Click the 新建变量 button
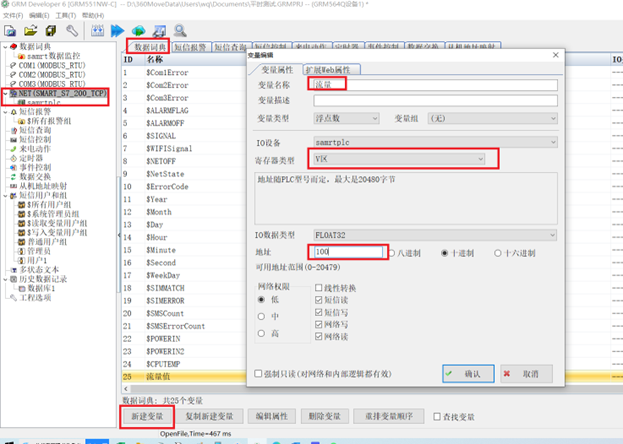The image size is (623, 444). [x=147, y=416]
